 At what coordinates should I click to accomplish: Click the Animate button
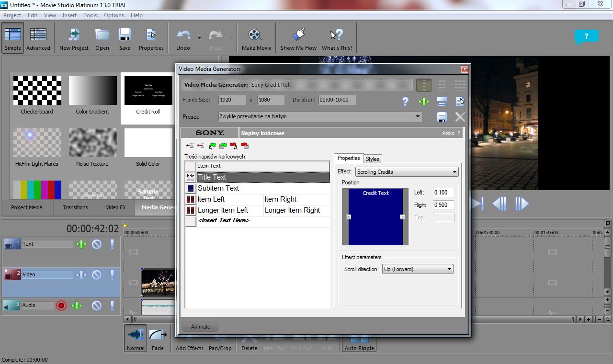(201, 327)
